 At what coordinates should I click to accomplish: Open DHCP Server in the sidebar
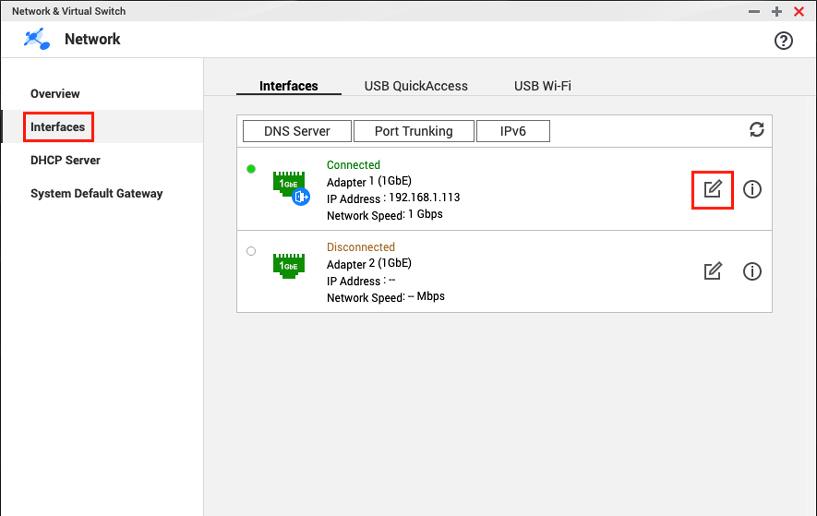(65, 160)
